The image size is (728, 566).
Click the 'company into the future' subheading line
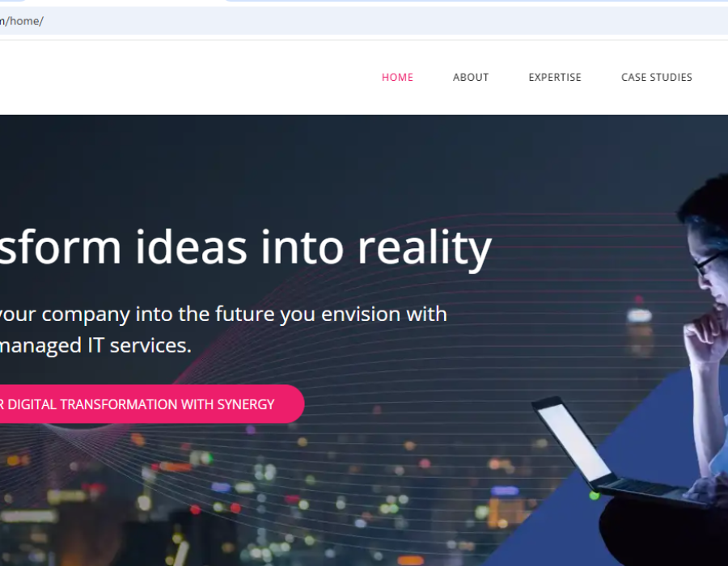[223, 314]
